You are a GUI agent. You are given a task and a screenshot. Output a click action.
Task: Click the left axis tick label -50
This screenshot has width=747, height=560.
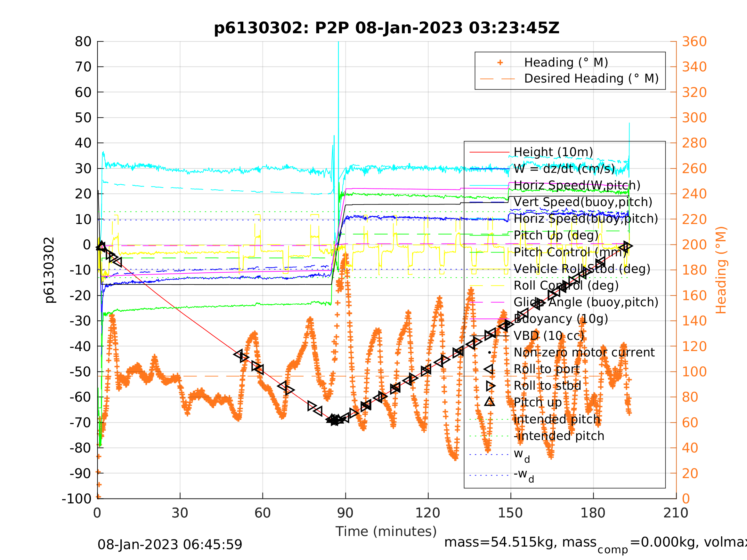[x=80, y=372]
